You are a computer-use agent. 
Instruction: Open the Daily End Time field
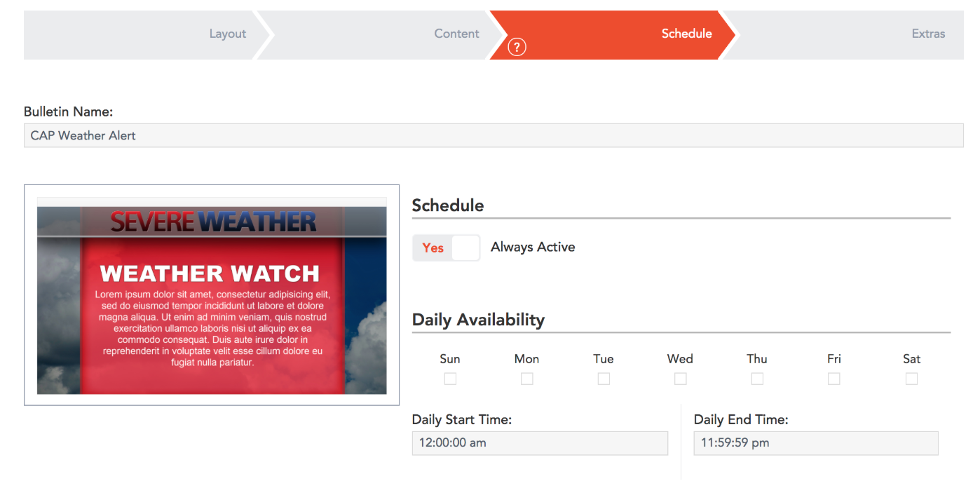[815, 443]
